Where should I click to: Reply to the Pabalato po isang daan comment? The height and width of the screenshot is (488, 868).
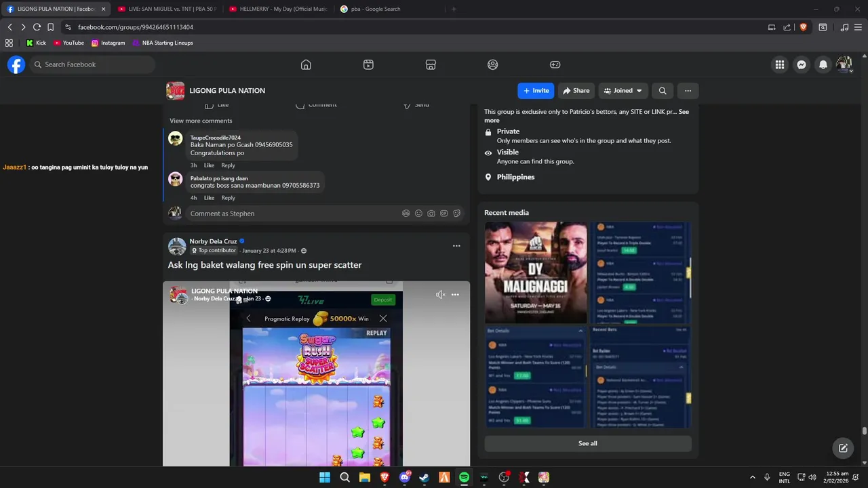pos(228,198)
